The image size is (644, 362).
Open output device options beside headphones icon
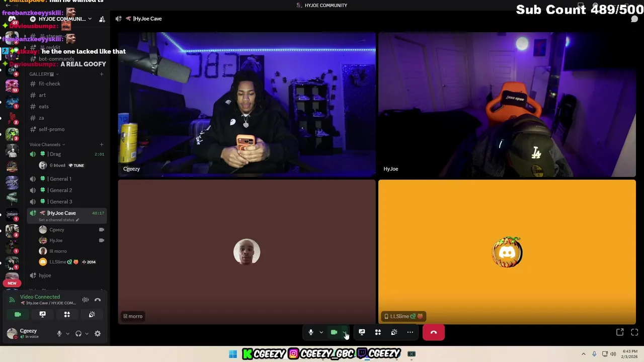coord(87,334)
